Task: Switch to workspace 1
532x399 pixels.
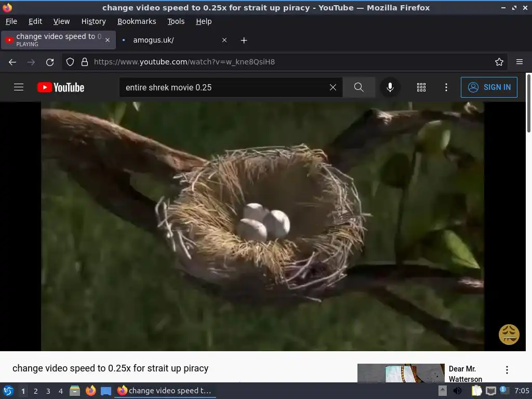Action: (23, 391)
